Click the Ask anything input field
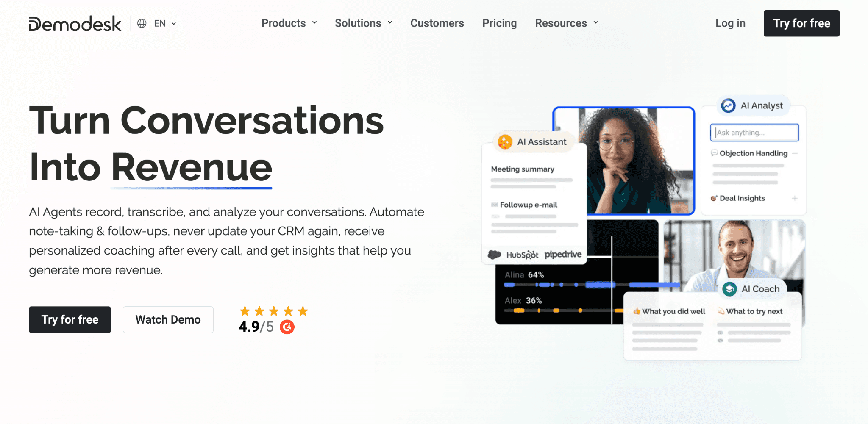 point(754,132)
